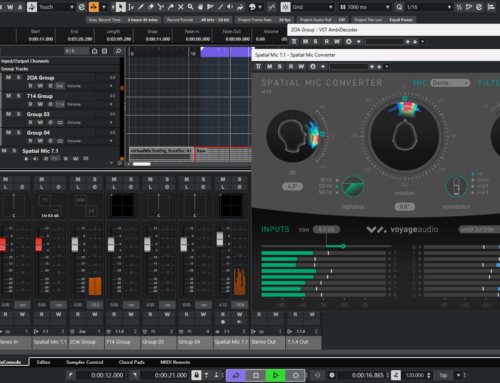Viewport: 500px width, 383px height.
Task: Select the Draw pencil tool
Action: coord(141,7)
